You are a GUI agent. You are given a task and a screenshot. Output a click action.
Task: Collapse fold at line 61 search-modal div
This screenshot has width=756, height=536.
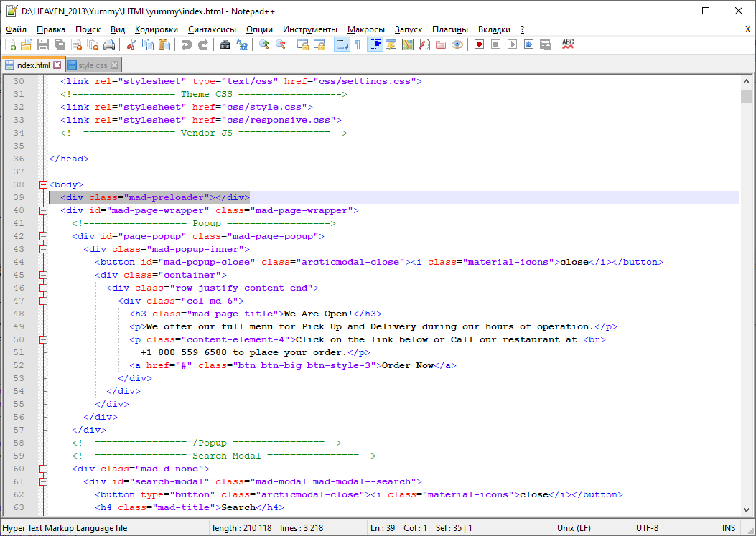pyautogui.click(x=43, y=481)
